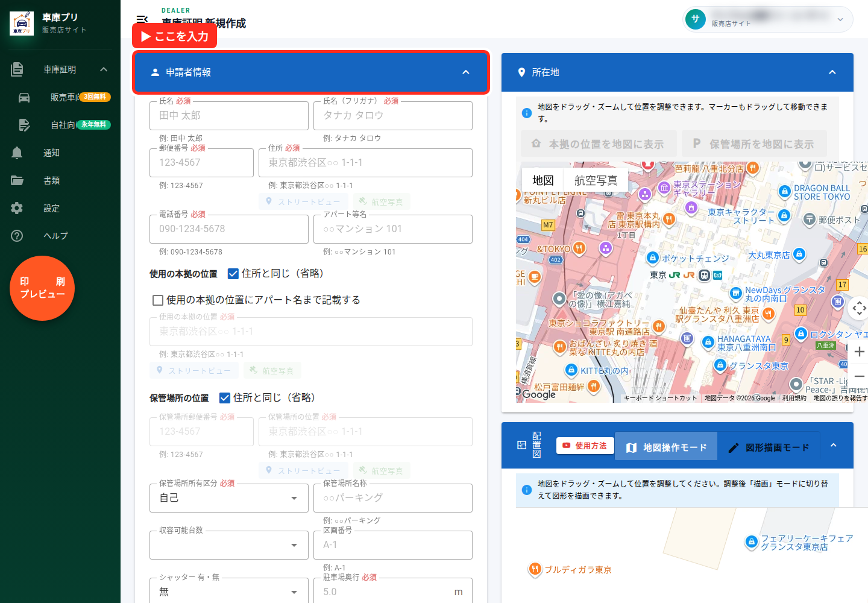The image size is (868, 603).
Task: Select the 販売車両 car icon
Action: click(24, 97)
